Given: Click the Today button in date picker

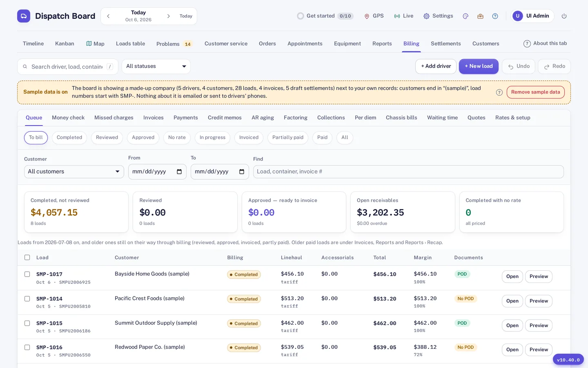Looking at the screenshot, I should click(x=186, y=16).
